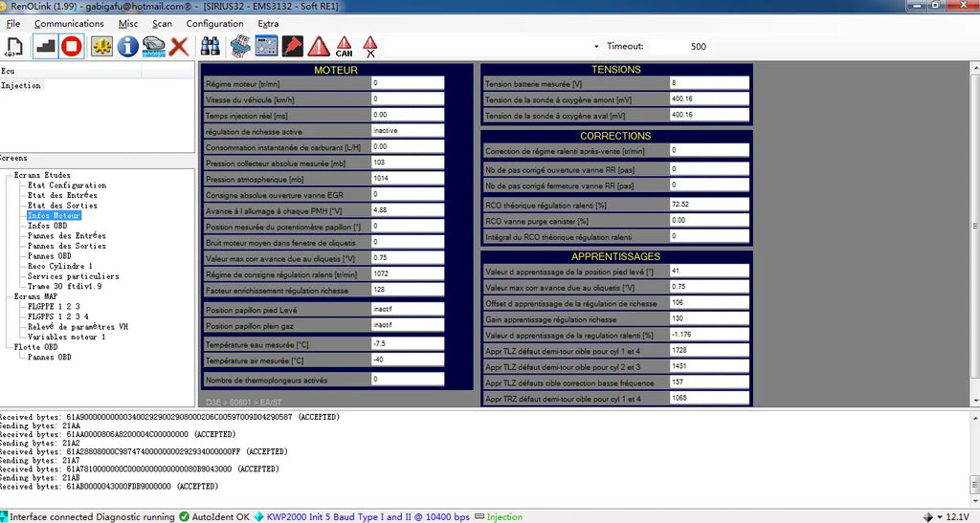Click the KWP2000 diamond status icon

258,516
